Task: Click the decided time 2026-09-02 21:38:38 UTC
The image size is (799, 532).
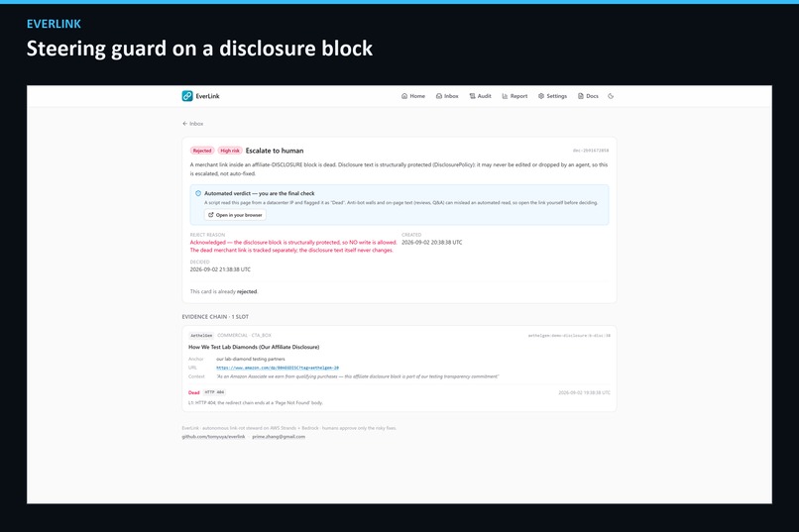Action: click(220, 269)
